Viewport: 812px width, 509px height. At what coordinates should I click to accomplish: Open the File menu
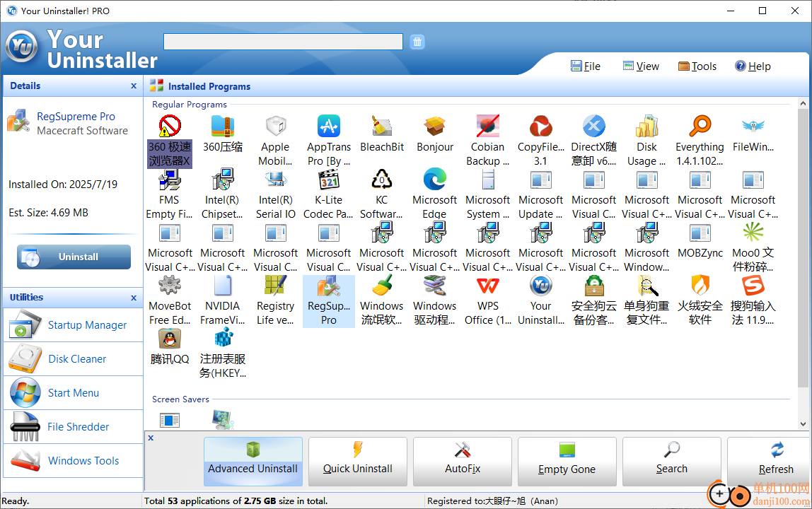(586, 66)
